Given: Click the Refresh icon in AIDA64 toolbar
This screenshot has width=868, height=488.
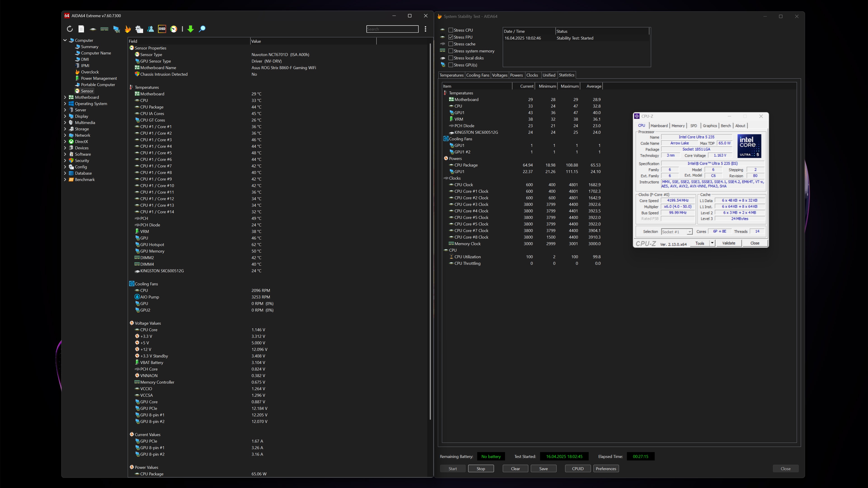Looking at the screenshot, I should click(x=70, y=29).
